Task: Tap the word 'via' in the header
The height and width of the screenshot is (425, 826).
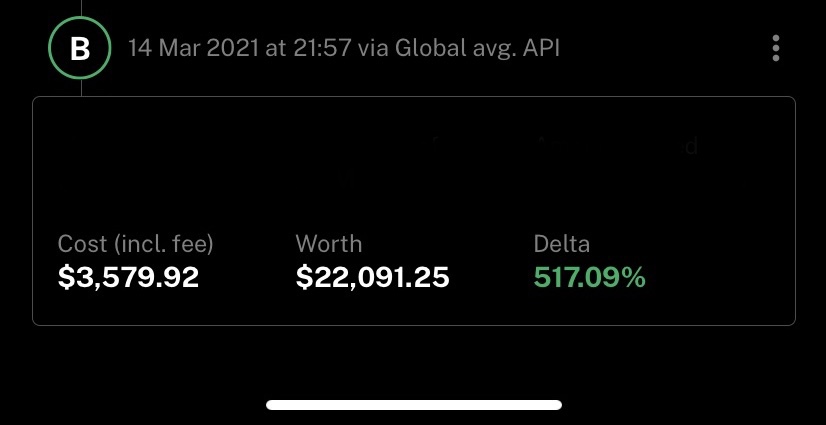Action: point(373,49)
